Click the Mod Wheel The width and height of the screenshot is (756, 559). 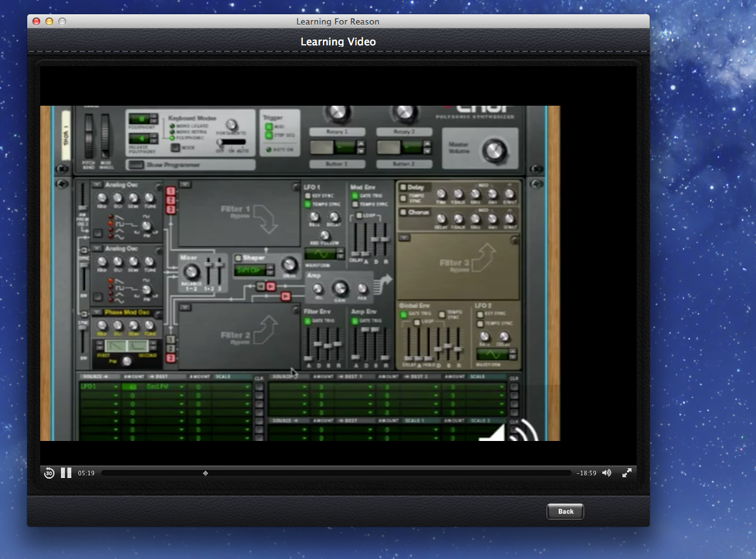click(105, 137)
